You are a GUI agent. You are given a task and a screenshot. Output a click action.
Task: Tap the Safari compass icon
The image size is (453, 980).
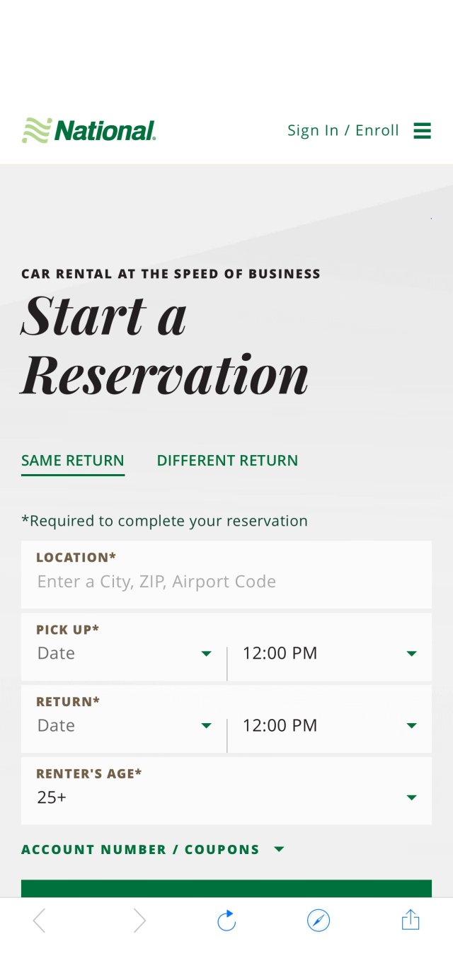click(319, 921)
